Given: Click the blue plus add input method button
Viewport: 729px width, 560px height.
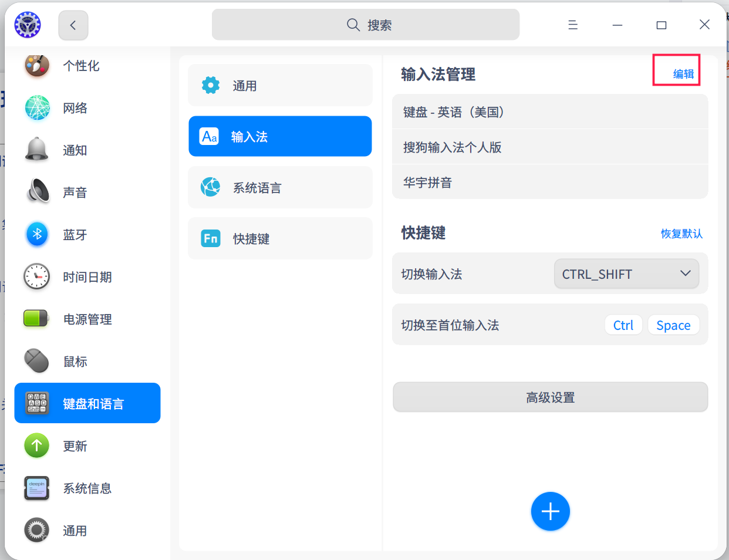Looking at the screenshot, I should pos(550,511).
